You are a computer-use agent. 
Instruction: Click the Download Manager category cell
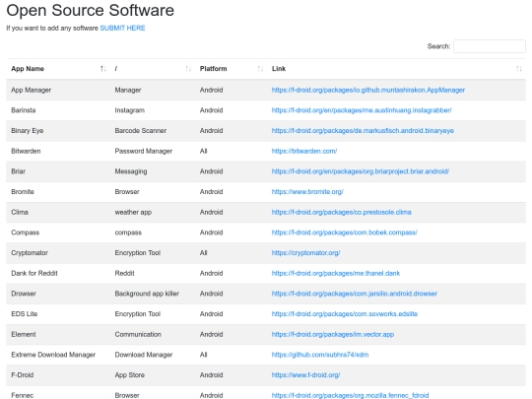pyautogui.click(x=144, y=355)
